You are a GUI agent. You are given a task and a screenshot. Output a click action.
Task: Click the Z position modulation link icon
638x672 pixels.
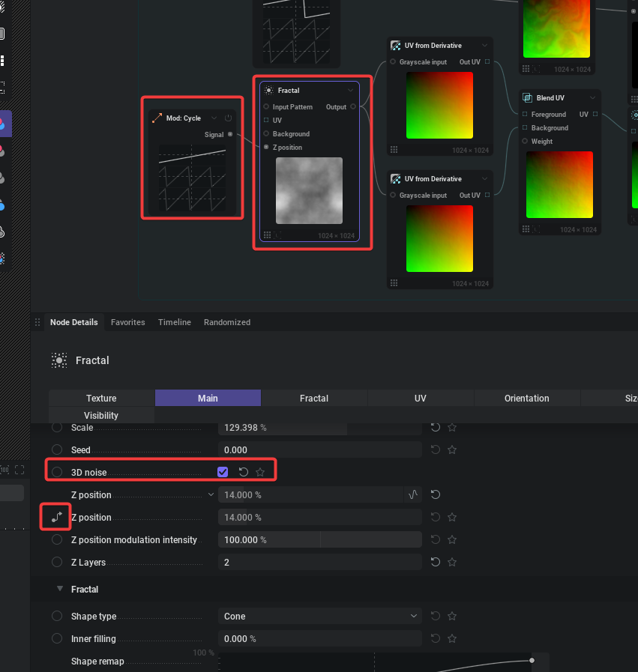coord(56,517)
